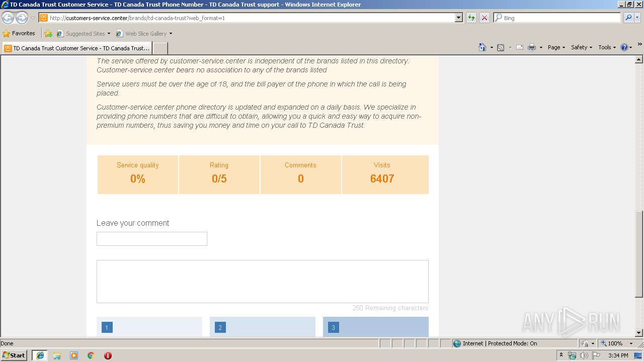Go back with the browser Back arrow
Viewport: 644px width, 362px height.
point(8,18)
